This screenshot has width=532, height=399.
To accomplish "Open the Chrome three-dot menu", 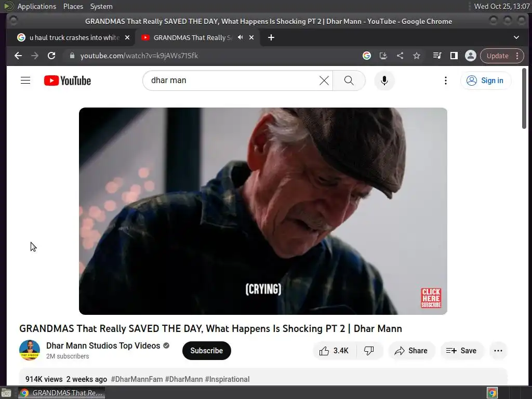I will 517,56.
